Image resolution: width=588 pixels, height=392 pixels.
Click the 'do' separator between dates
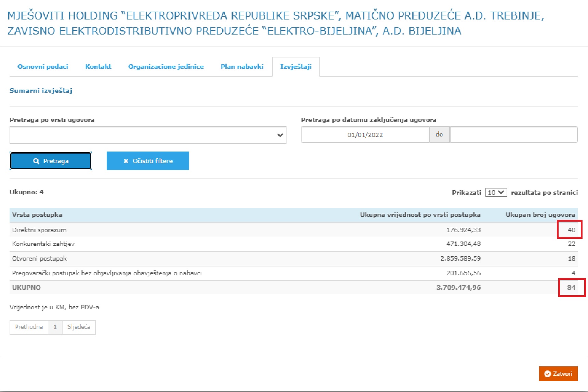pyautogui.click(x=439, y=135)
